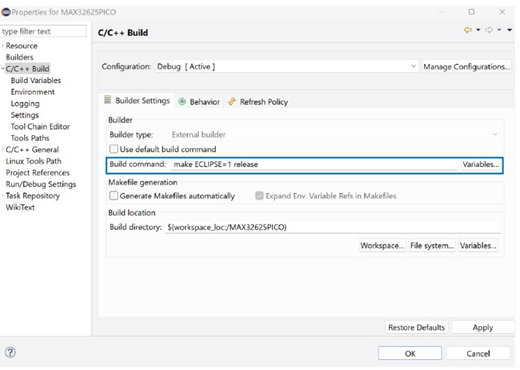This screenshot has height=370, width=520.
Task: Select C/C++ General in the tree
Action: 32,149
